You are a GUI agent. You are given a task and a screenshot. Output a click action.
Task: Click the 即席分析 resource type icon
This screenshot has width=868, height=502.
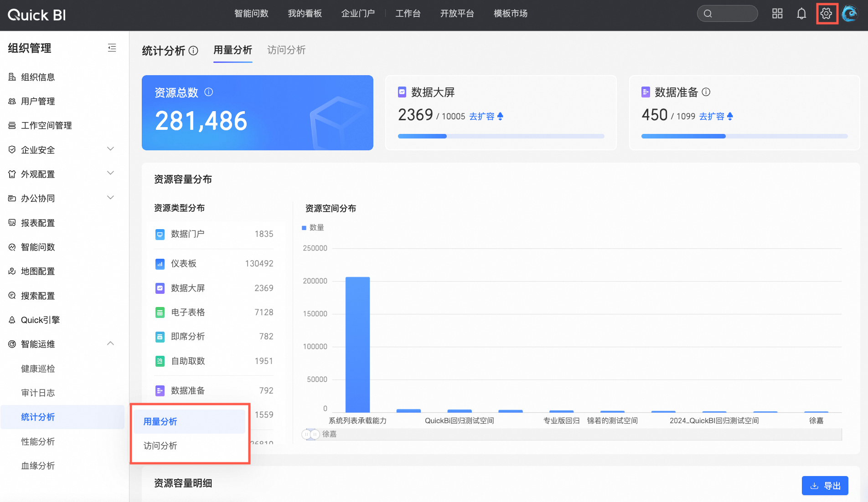click(160, 337)
